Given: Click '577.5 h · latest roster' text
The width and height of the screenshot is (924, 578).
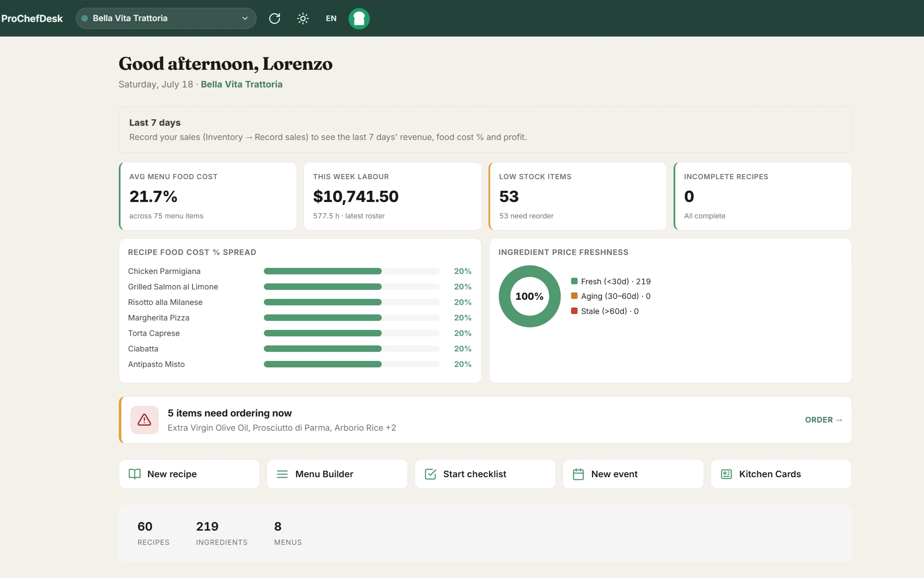Looking at the screenshot, I should click(349, 216).
